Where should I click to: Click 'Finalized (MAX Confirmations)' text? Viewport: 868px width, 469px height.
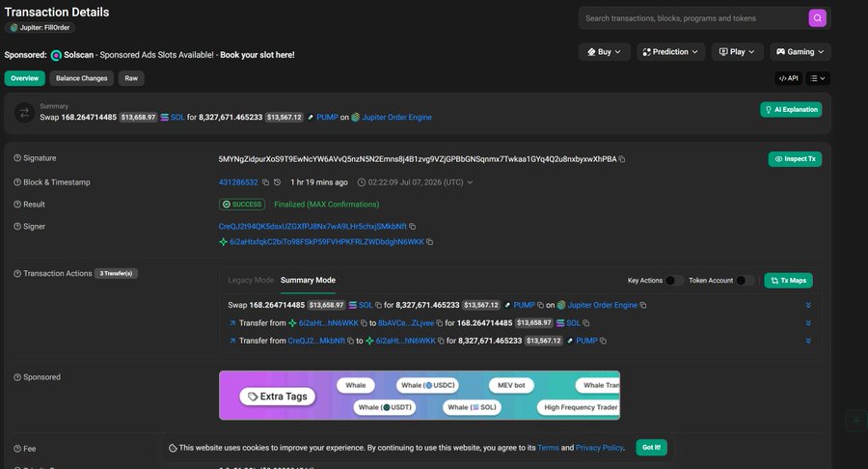pyautogui.click(x=327, y=205)
